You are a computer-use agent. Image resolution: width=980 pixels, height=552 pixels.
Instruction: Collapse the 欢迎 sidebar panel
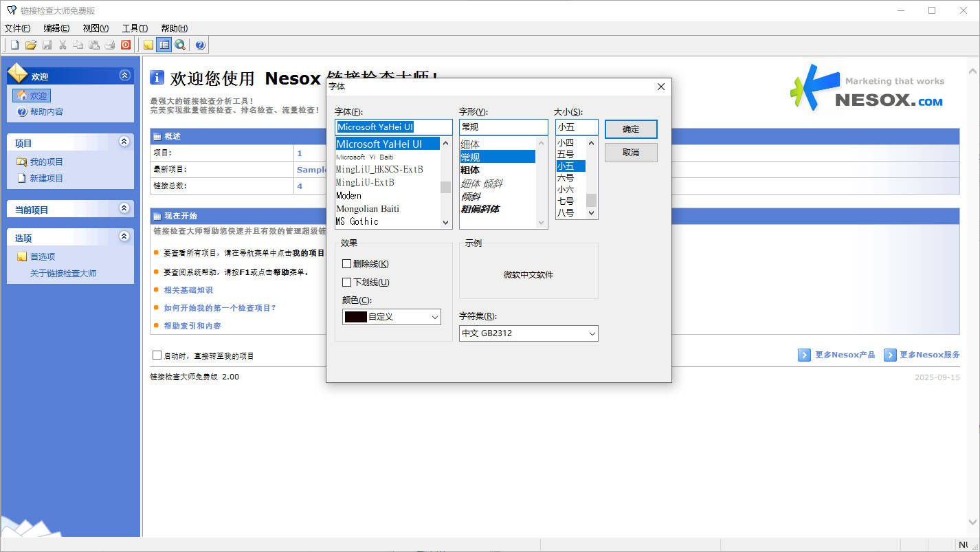click(x=124, y=76)
